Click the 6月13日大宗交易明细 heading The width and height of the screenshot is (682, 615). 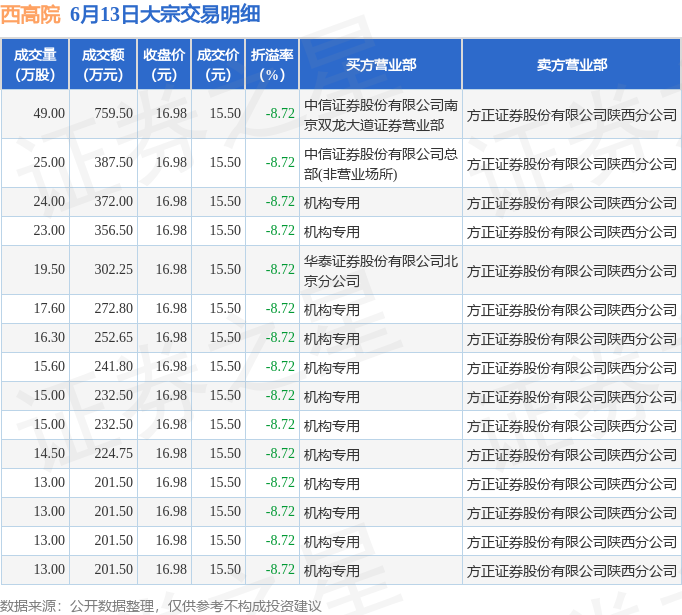point(165,14)
